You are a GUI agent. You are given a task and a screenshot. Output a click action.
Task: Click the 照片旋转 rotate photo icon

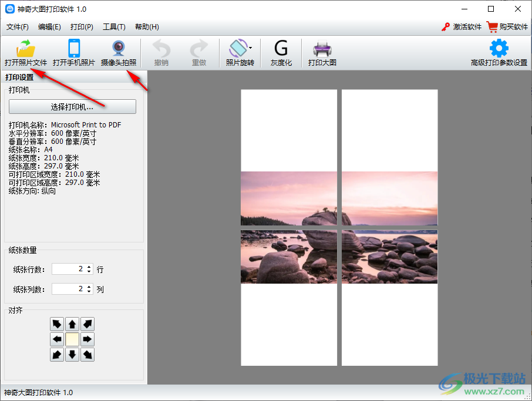tap(238, 49)
